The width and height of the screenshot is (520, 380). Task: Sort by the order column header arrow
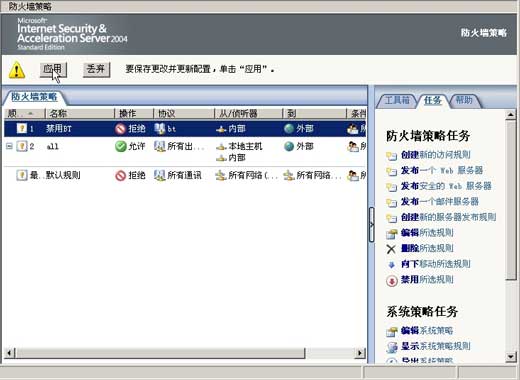coord(31,114)
